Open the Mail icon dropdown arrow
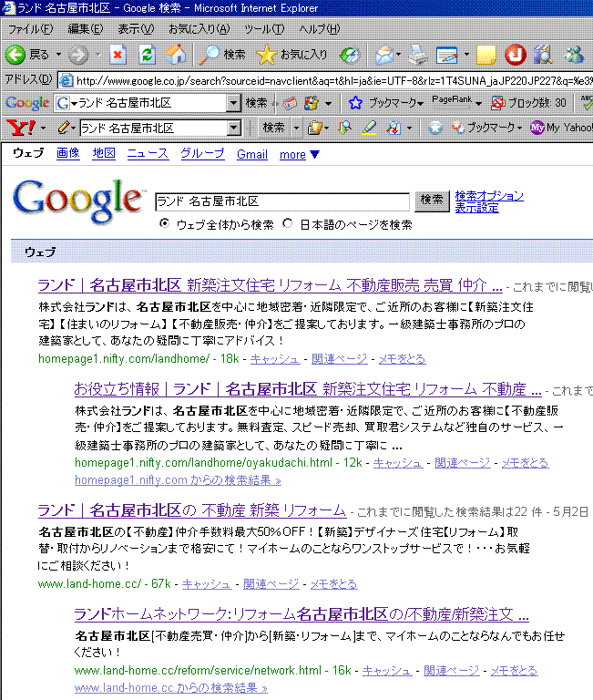Image resolution: width=593 pixels, height=700 pixels. point(398,55)
